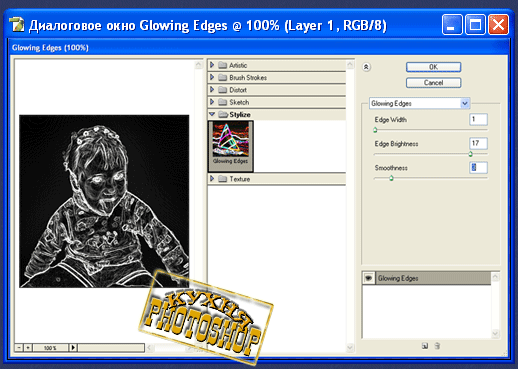Click the delete effect layer trash icon
Image resolution: width=518 pixels, height=369 pixels.
tap(437, 346)
